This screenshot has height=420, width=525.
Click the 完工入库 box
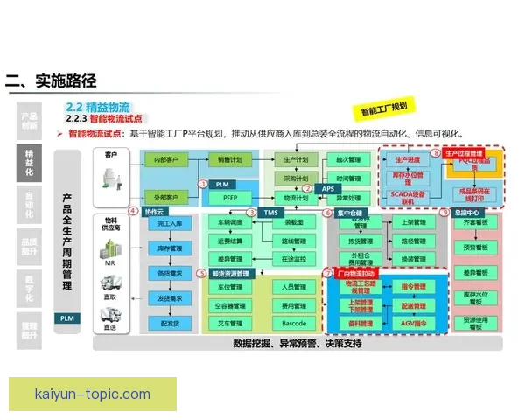pos(170,223)
